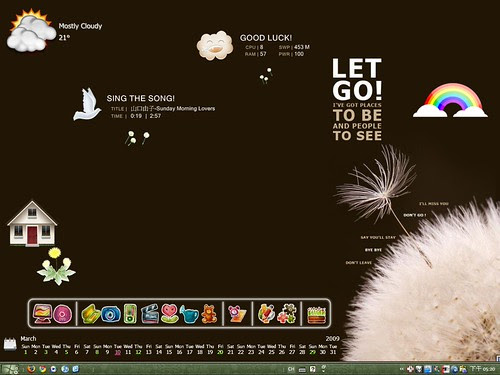
Task: Click the "SING THE SONG!" heading
Action: coord(141,98)
